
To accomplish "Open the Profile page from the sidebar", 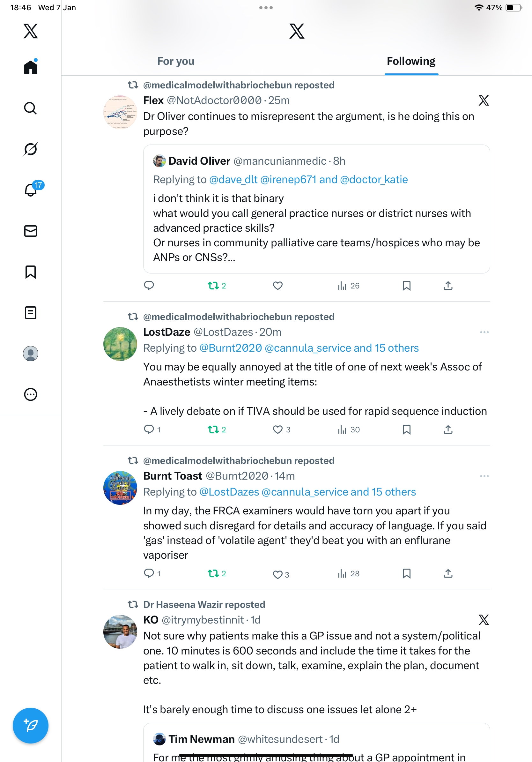I will click(x=31, y=354).
